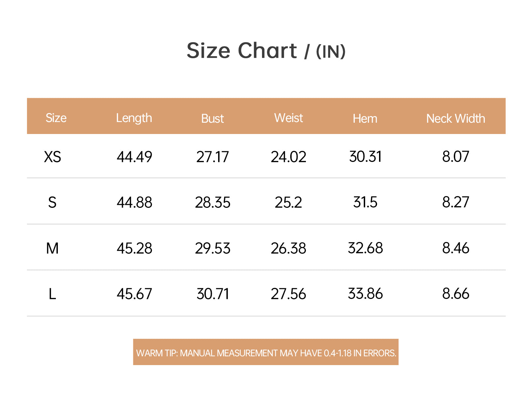The image size is (532, 399).
Task: Click the XS neck width value 8.07
Action: click(456, 157)
